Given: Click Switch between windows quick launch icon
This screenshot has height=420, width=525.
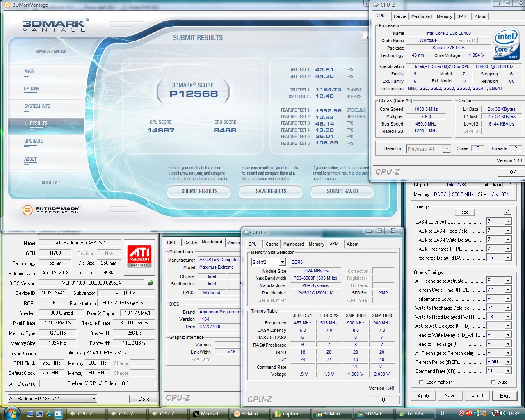Looking at the screenshot, I should [x=40, y=414].
